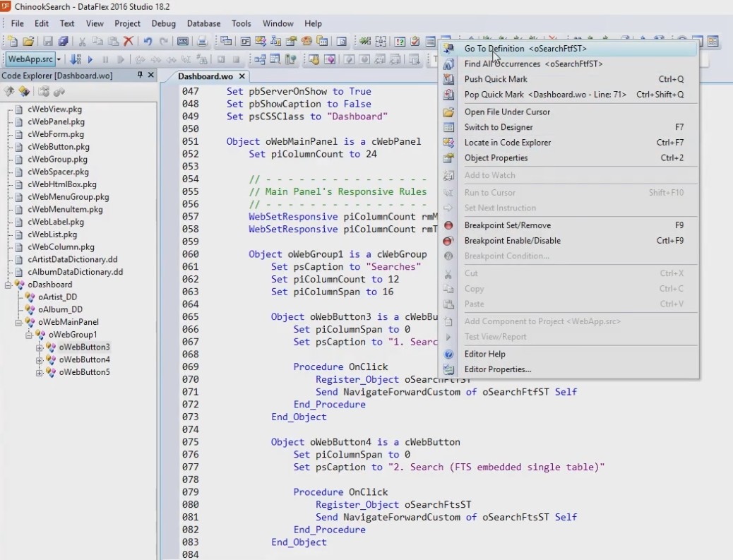The image size is (733, 560).
Task: Collapse the oWebGroup1 tree node
Action: [x=30, y=335]
